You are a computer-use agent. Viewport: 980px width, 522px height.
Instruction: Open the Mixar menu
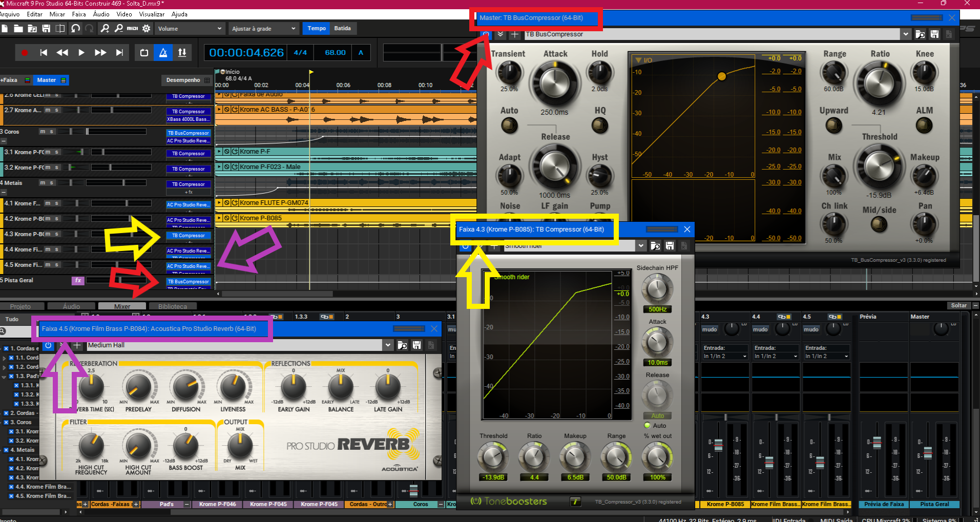57,14
